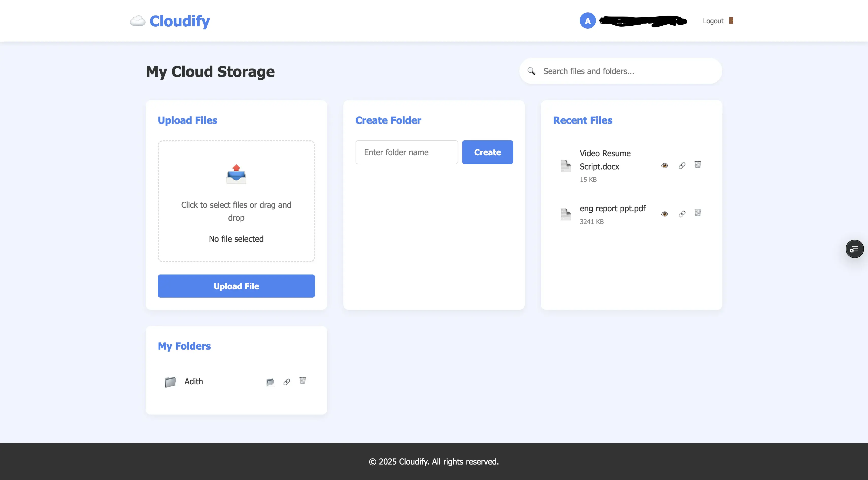Share link icon for Adith folder
The height and width of the screenshot is (480, 868).
click(x=287, y=382)
